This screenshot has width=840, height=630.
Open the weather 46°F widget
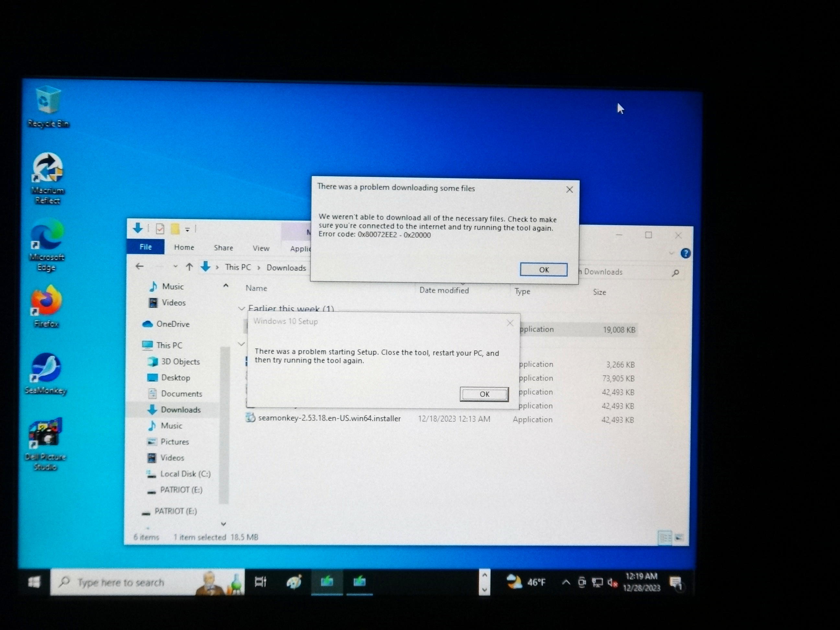pyautogui.click(x=526, y=582)
